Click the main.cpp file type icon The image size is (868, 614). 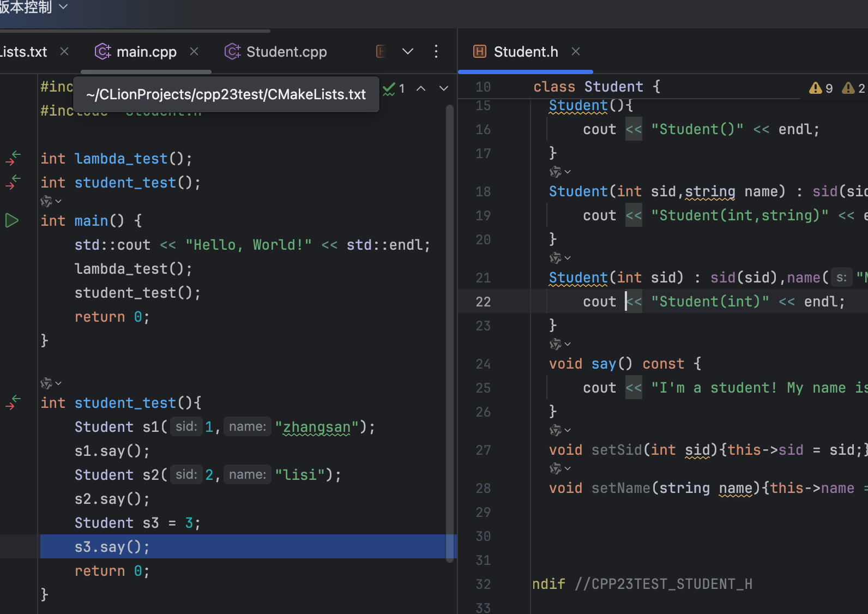tap(103, 51)
